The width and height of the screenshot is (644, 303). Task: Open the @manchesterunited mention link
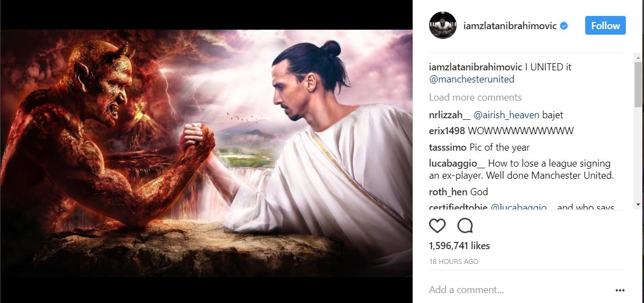(x=471, y=79)
